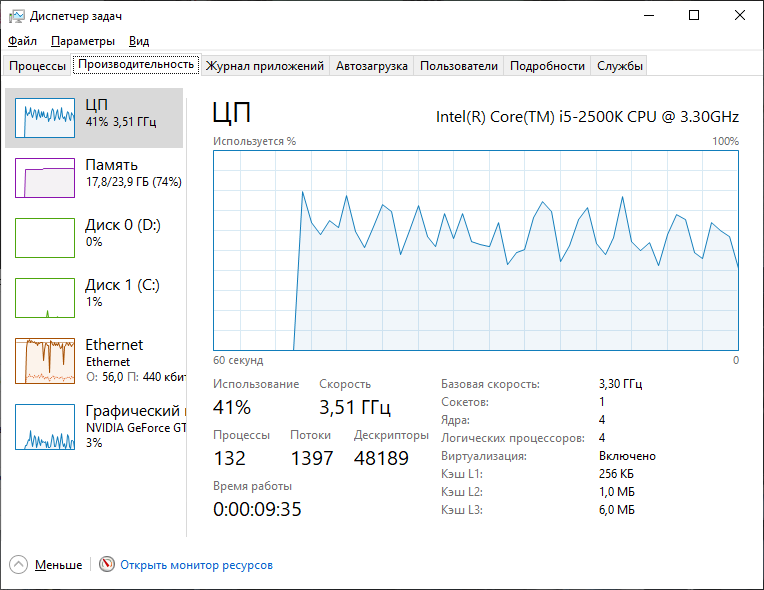Switch to the Службы tab
Screen dimensions: 764x590
pos(620,66)
